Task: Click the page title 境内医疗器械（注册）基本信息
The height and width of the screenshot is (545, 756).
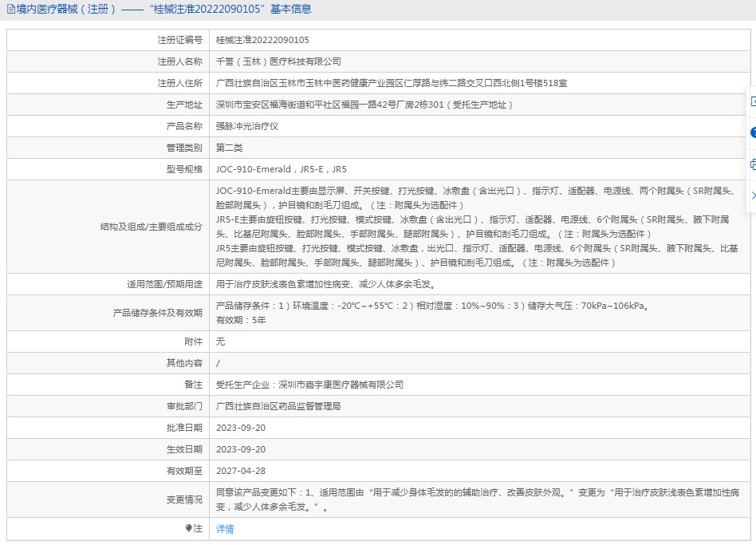Action: pos(164,9)
